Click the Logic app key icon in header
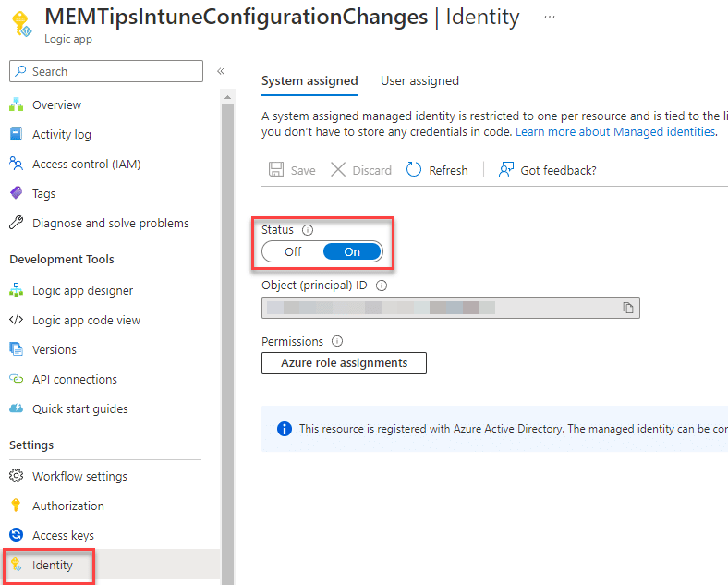 pyautogui.click(x=21, y=24)
